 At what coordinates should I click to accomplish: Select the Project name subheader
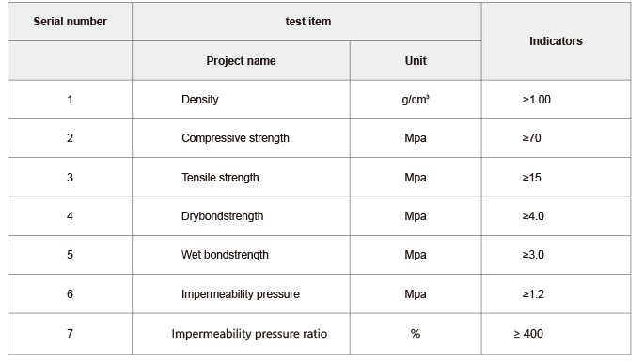(x=241, y=61)
